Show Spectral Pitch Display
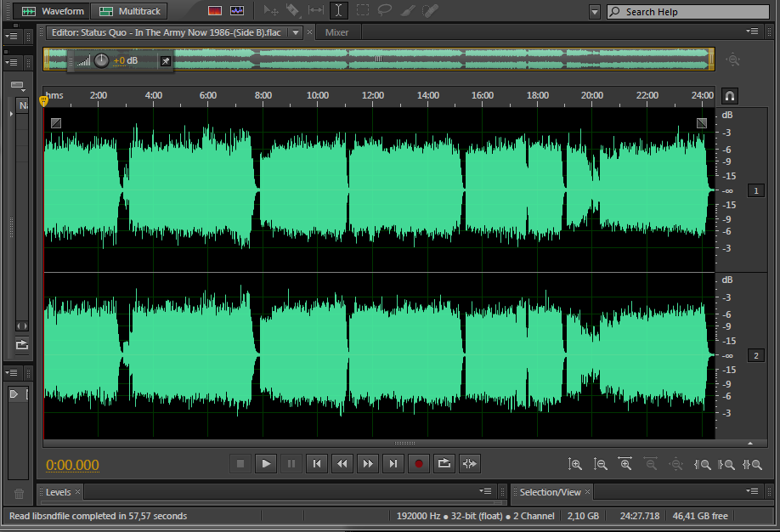780x532 pixels. click(237, 10)
